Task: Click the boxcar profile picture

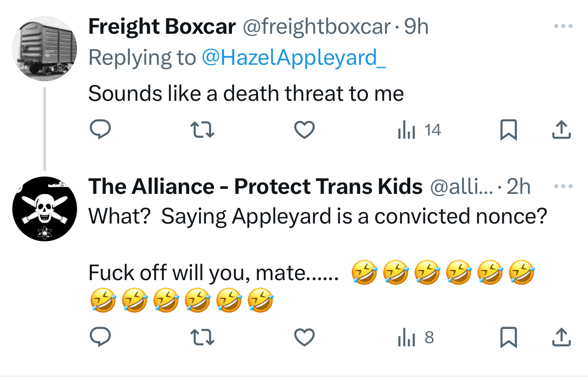Action: click(44, 49)
